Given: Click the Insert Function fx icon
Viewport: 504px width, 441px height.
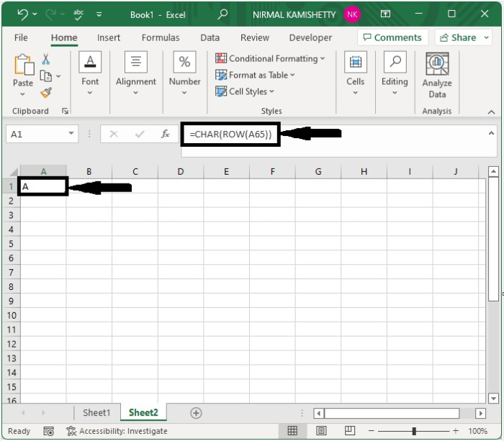Looking at the screenshot, I should click(166, 134).
